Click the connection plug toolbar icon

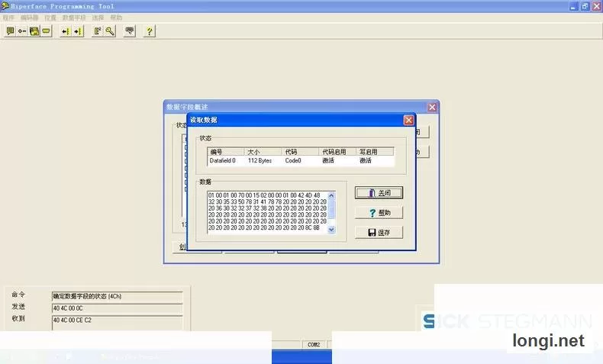coord(22,31)
